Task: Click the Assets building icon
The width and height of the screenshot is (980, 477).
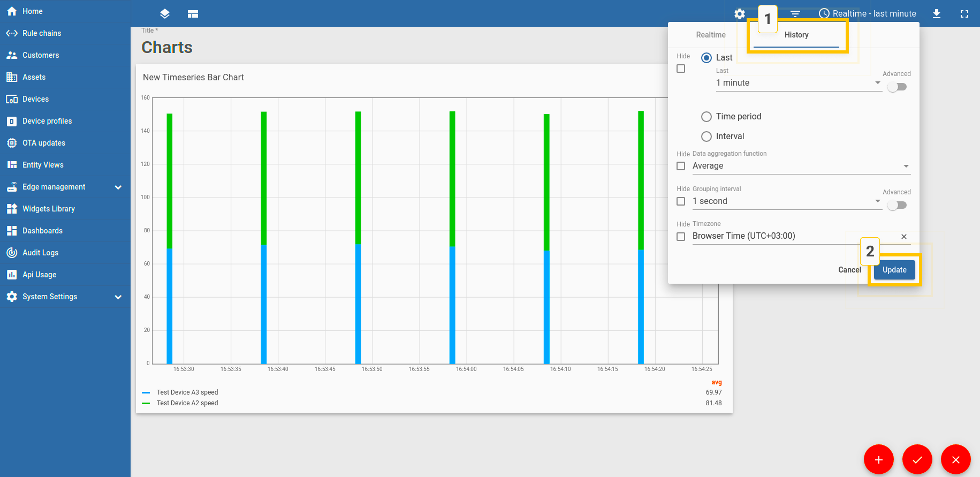Action: tap(12, 77)
